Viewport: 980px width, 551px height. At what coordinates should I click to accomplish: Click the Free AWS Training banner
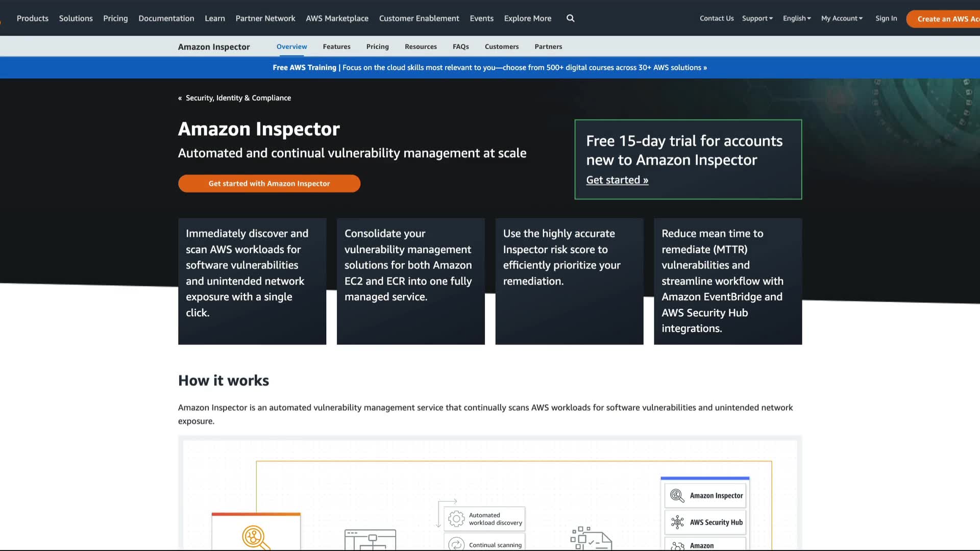[489, 67]
